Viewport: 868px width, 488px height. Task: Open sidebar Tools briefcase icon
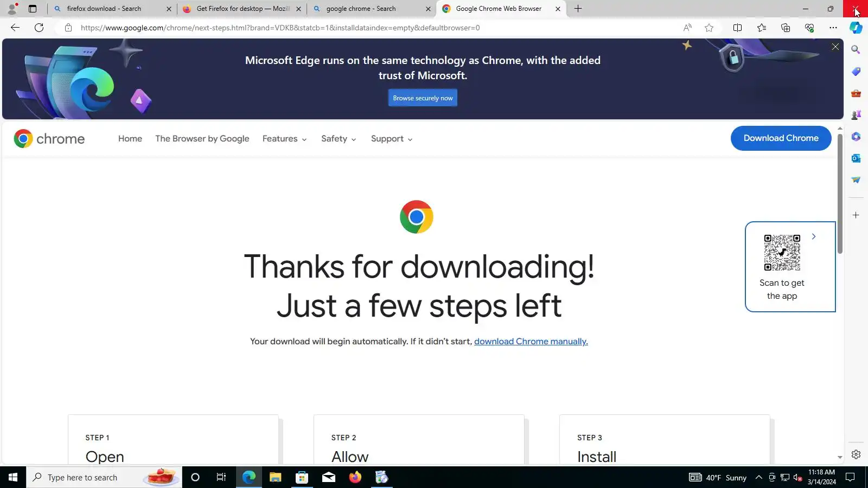click(x=856, y=93)
